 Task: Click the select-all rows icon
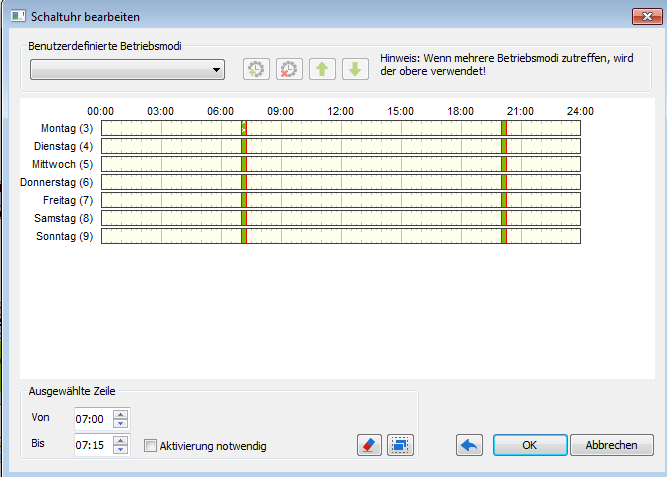click(400, 445)
